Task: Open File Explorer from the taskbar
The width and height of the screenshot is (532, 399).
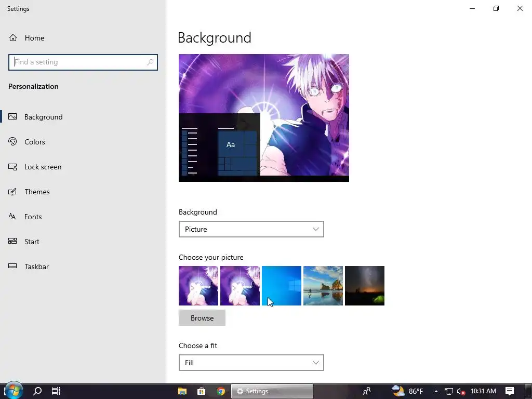Action: pyautogui.click(x=182, y=391)
